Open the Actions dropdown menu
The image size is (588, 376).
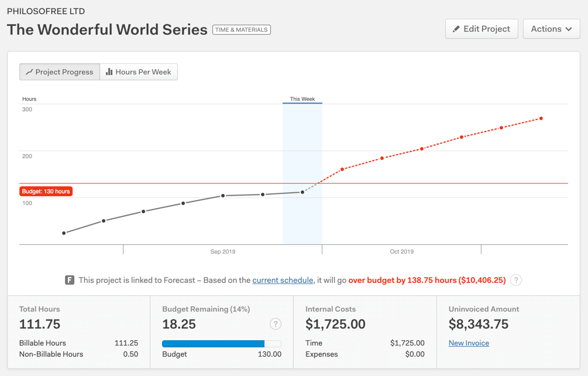tap(551, 29)
